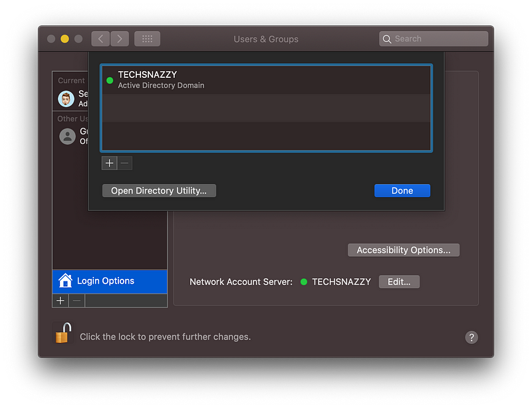Click green status dot beside TECHSNAZZY in list
532x408 pixels.
(110, 81)
